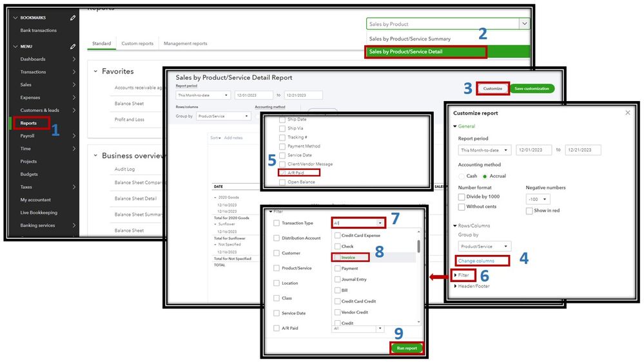
Task: Click the pencil icon next to BOOKMARKS
Action: [73, 17]
